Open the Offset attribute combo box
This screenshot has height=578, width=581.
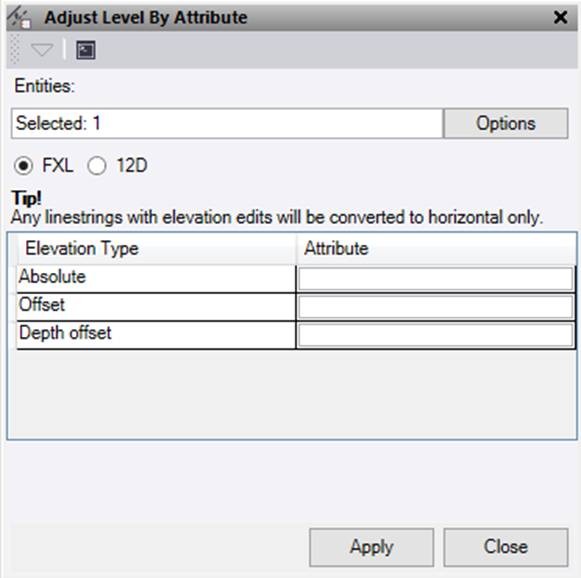(435, 307)
